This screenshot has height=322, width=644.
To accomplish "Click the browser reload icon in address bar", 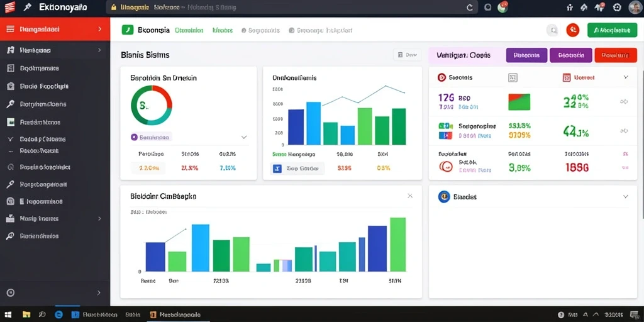I will click(x=470, y=8).
